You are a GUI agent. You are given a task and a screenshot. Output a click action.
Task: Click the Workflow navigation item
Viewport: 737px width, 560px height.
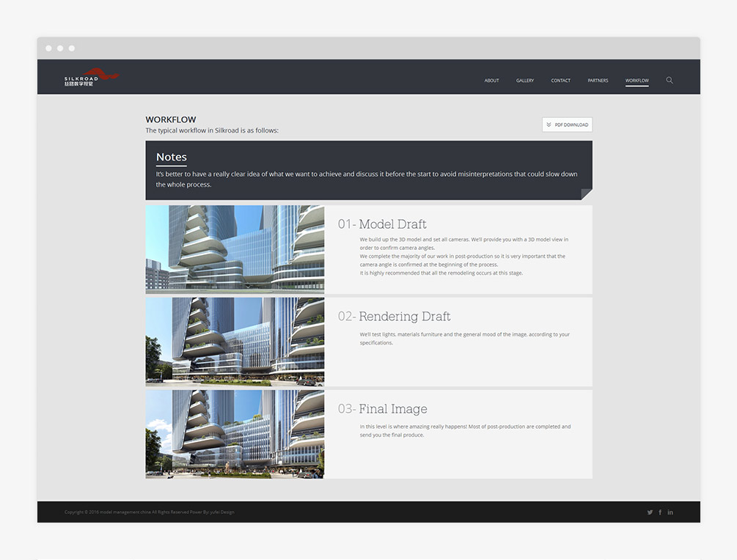[x=637, y=81]
